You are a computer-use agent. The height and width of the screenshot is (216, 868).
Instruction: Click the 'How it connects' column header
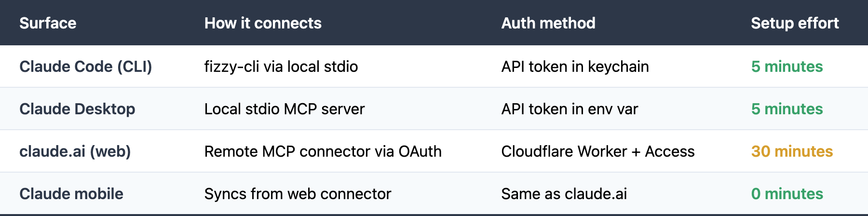click(263, 23)
